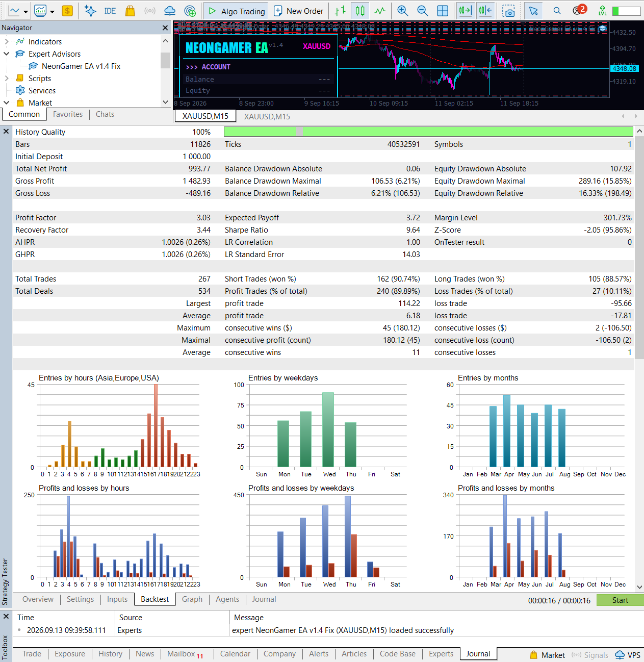This screenshot has width=644, height=662.
Task: Open VPS from the bottom status bar
Action: pyautogui.click(x=628, y=655)
